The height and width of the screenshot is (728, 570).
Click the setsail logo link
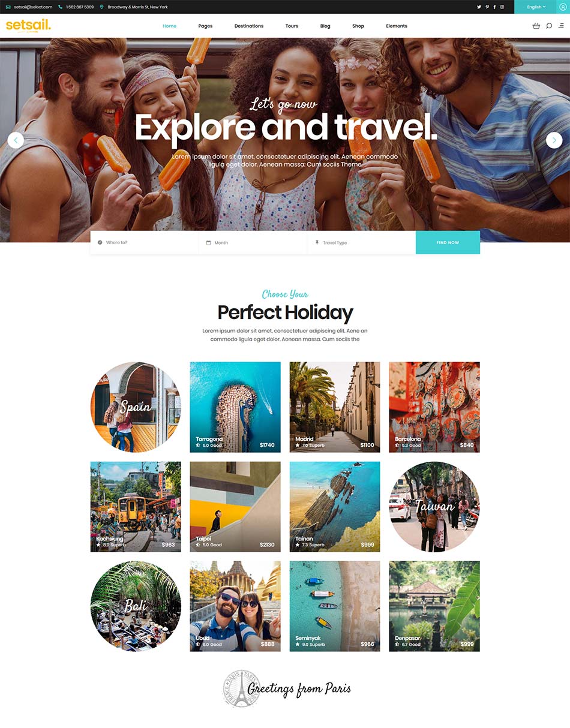pyautogui.click(x=28, y=25)
